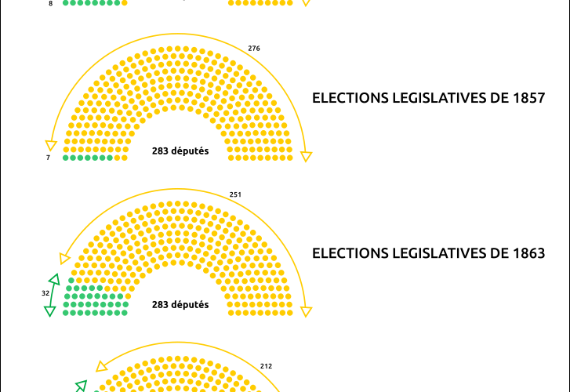Click the '283 députés' label in 1863 chart
This screenshot has width=570, height=392.
180,305
